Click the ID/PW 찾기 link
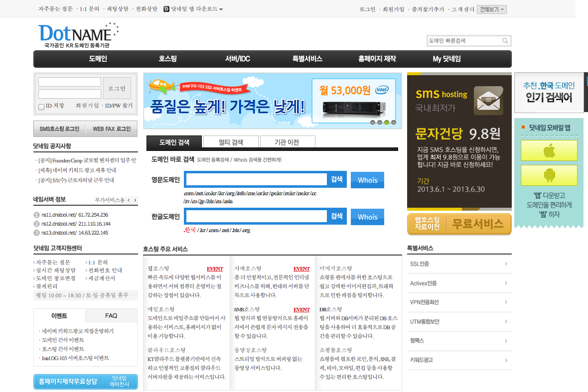The image size is (588, 392). (119, 106)
